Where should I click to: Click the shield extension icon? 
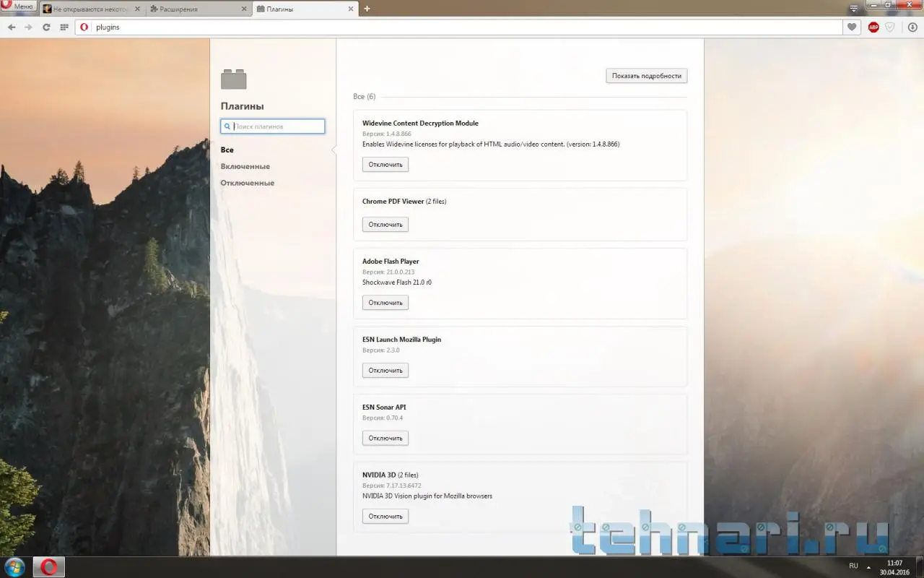tap(890, 27)
